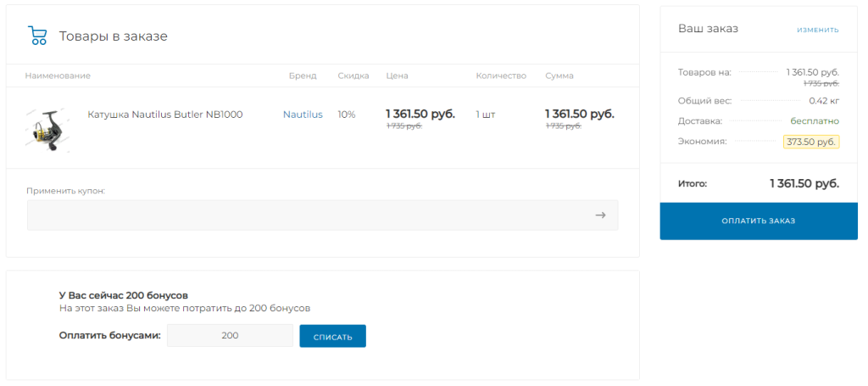Click the изменить link in order summary
This screenshot has height=386, width=868.
click(817, 30)
